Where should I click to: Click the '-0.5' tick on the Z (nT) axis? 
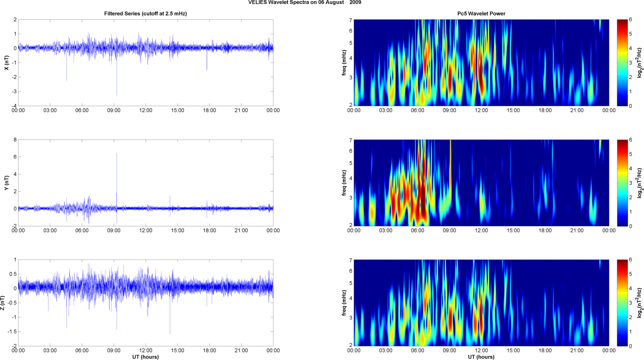pyautogui.click(x=12, y=303)
